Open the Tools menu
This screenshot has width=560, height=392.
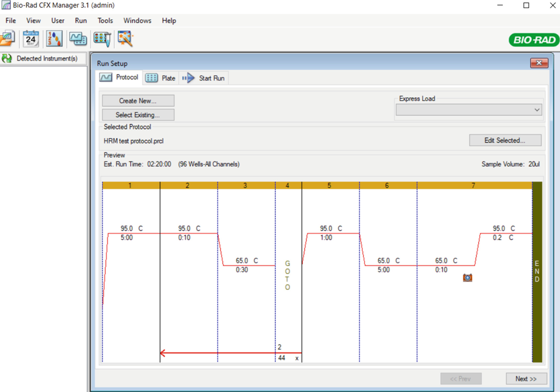tap(105, 21)
